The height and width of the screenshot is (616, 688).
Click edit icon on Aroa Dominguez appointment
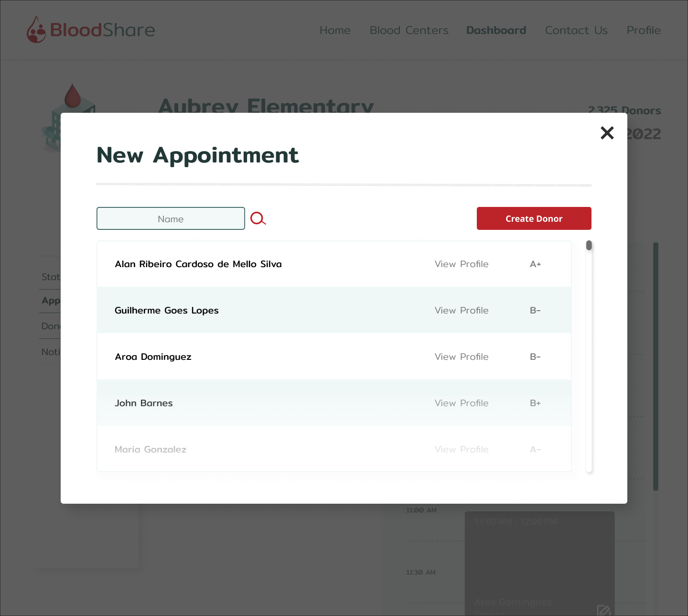coord(603,610)
